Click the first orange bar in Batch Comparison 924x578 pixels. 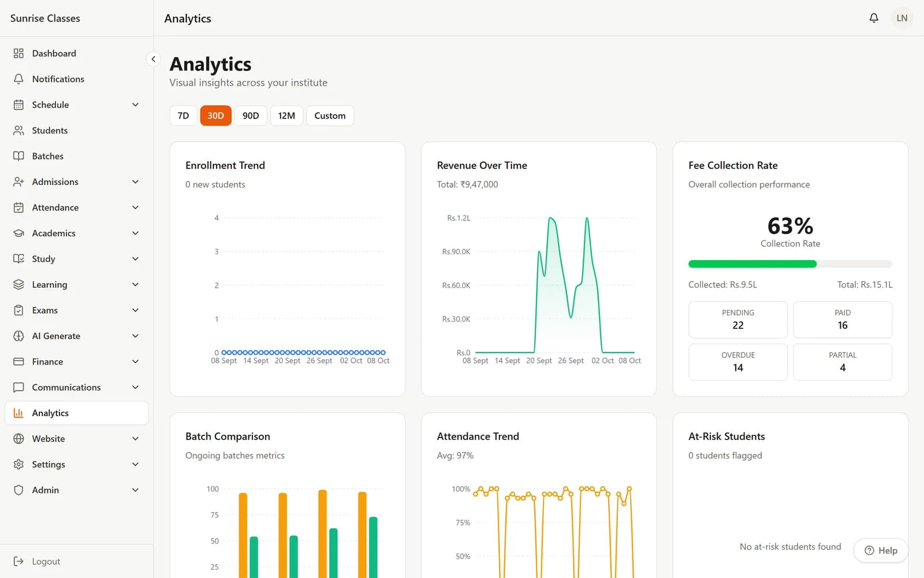tap(243, 535)
